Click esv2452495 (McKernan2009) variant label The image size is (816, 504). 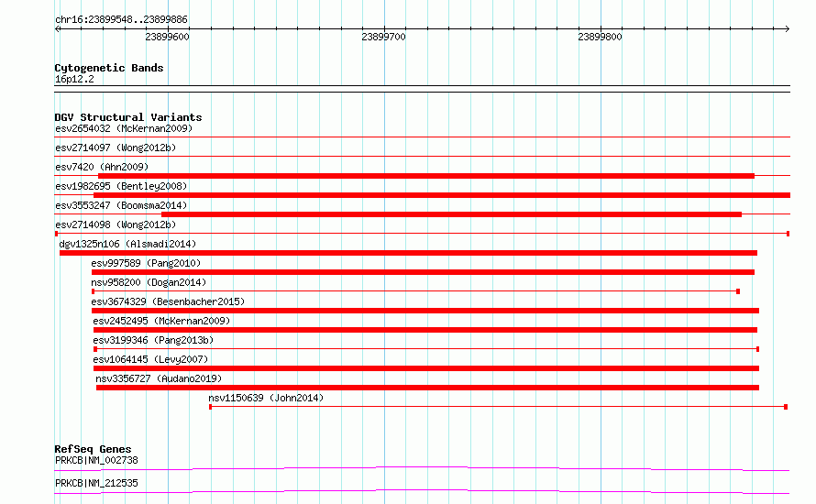[161, 321]
